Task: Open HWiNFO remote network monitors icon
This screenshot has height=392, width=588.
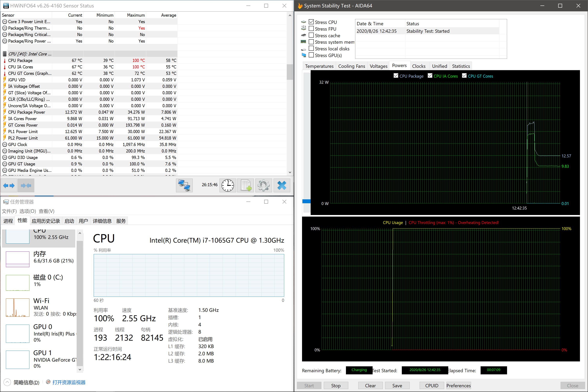Action: point(184,185)
